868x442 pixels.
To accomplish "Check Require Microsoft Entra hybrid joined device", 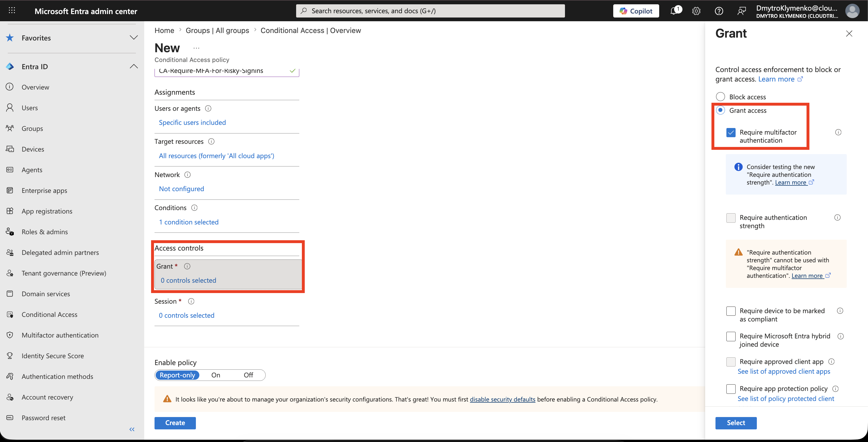I will [731, 336].
